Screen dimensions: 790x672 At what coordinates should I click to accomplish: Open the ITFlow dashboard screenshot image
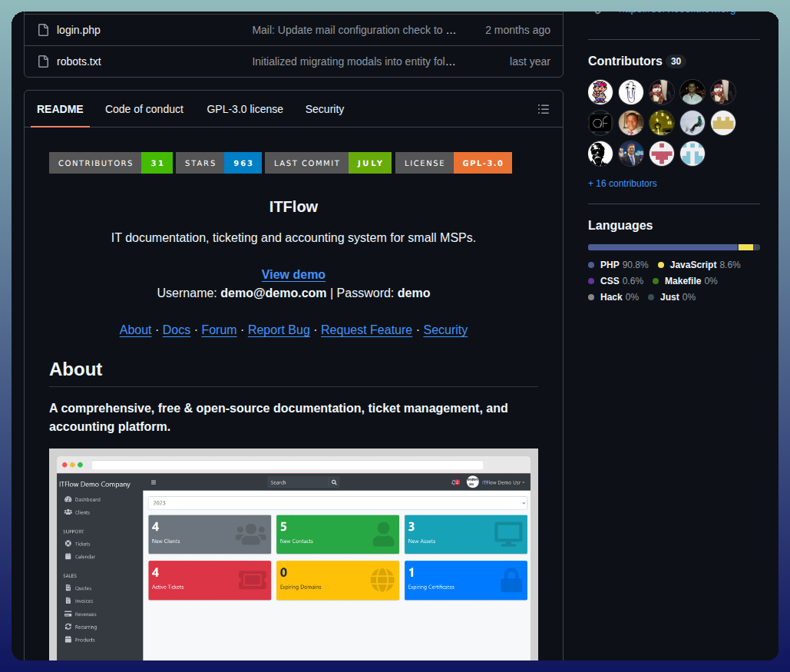293,554
